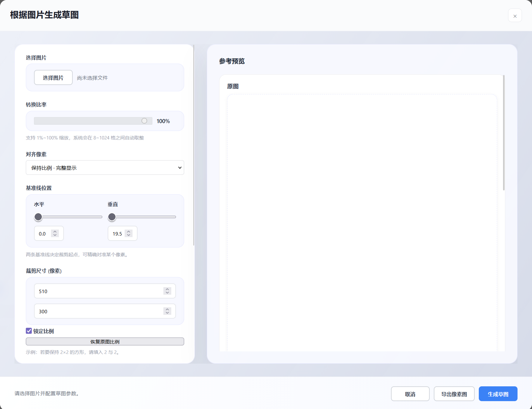This screenshot has height=409, width=532.
Task: Decrease crop height 300 with down arrow
Action: 167,313
